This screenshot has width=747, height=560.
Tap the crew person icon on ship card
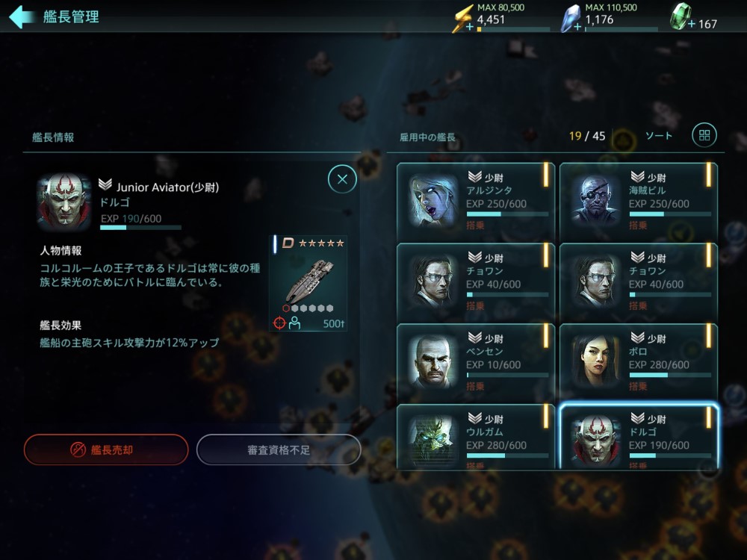(294, 323)
